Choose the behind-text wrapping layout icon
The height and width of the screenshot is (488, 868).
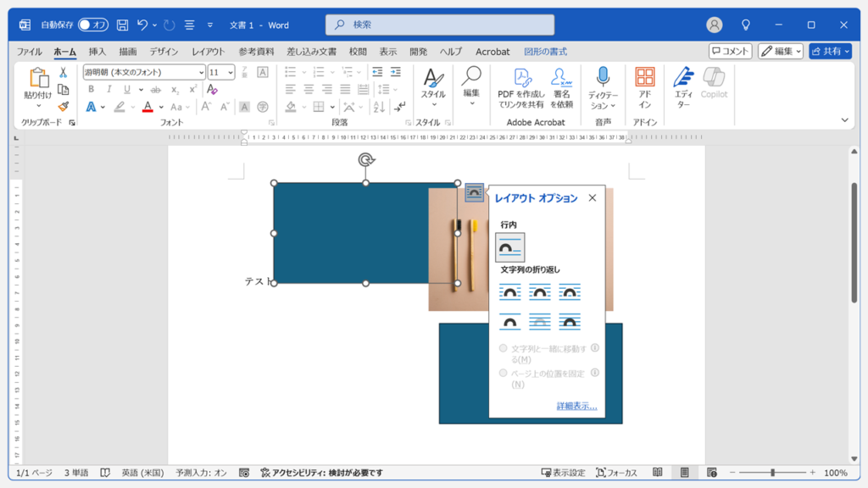540,322
